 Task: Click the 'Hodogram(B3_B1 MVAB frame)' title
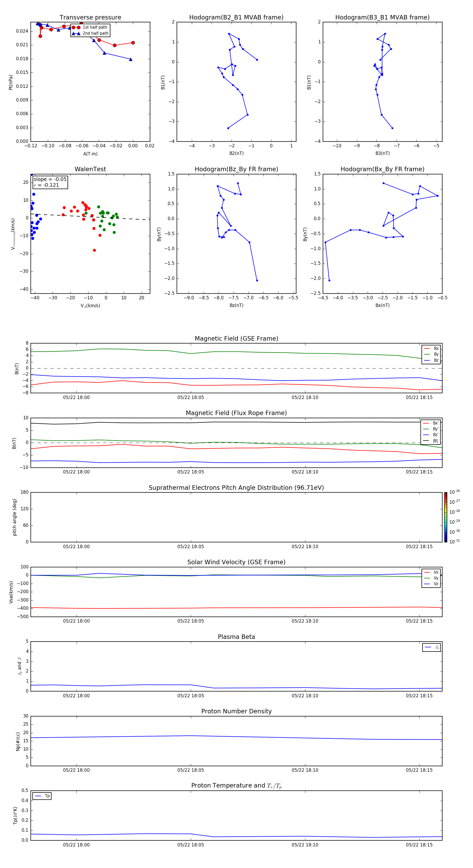click(x=382, y=17)
